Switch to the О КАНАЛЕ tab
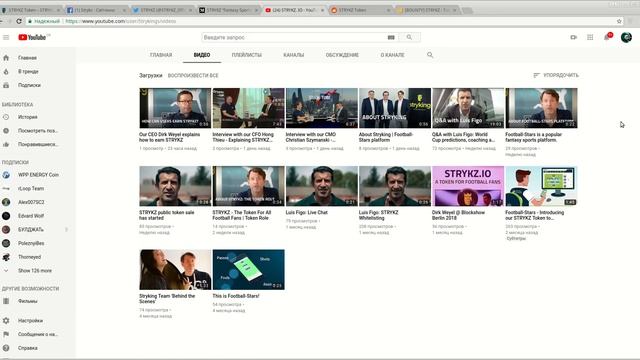The image size is (640, 360). (392, 55)
